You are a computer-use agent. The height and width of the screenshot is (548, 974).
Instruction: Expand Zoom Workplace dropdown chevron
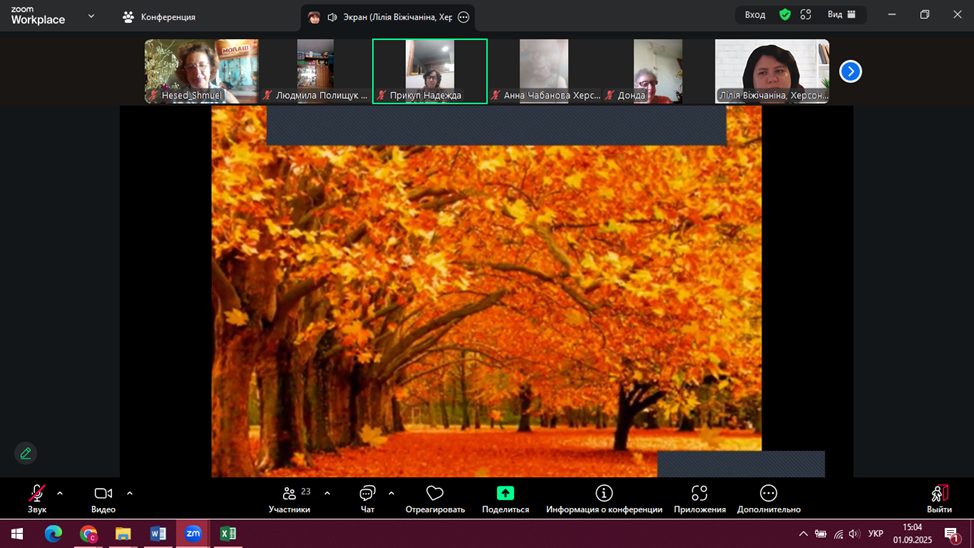[x=92, y=16]
